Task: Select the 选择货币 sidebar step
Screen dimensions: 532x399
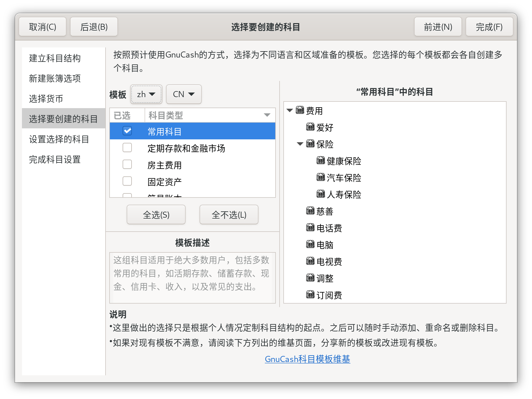Action: [46, 99]
